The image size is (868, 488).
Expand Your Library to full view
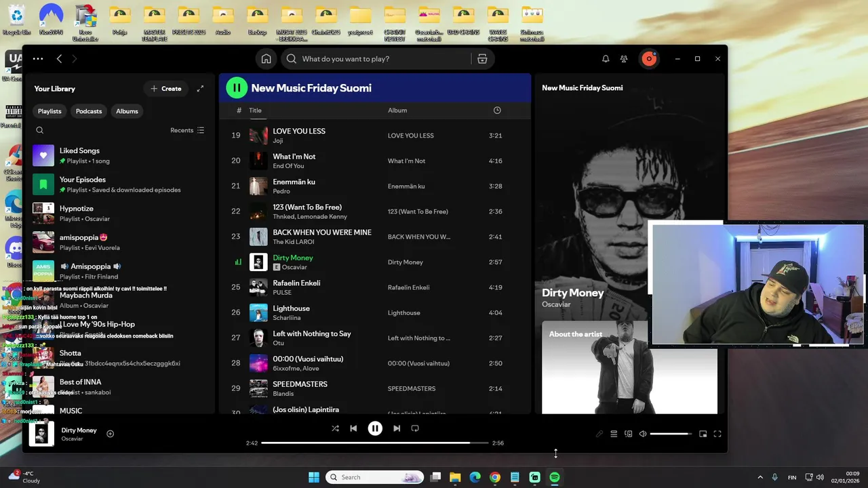click(x=200, y=89)
